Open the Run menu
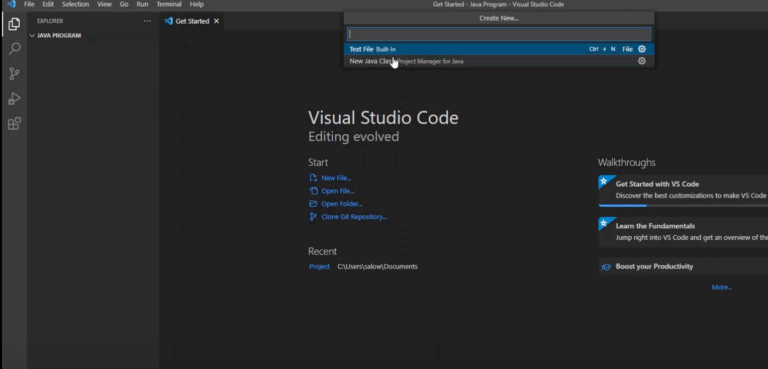This screenshot has width=768, height=369. click(x=142, y=4)
